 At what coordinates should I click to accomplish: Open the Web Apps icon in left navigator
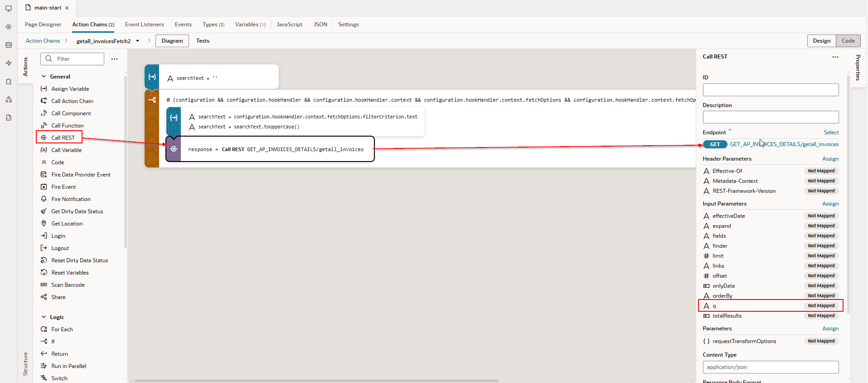pyautogui.click(x=9, y=9)
